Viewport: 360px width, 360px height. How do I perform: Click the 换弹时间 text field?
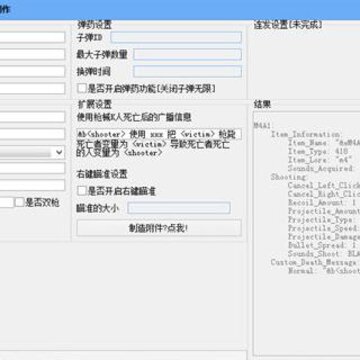coord(187,72)
